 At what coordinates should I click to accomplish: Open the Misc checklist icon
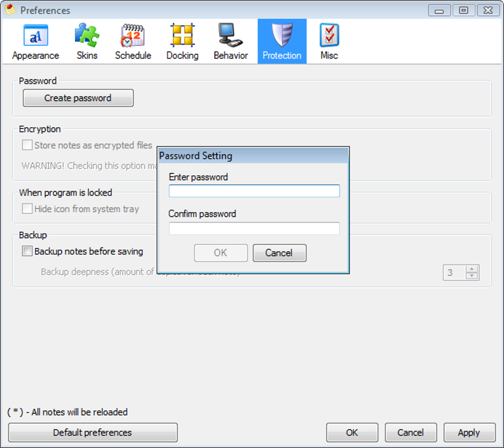click(329, 36)
